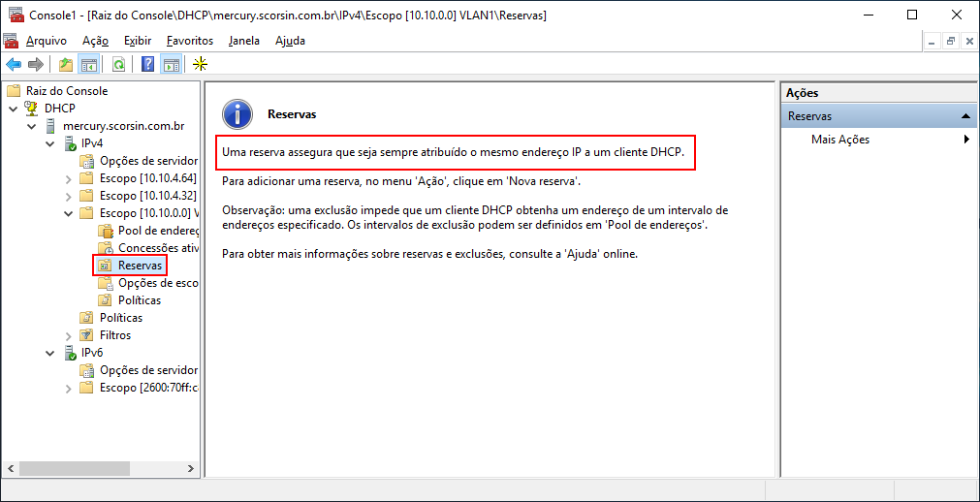Click the Filtros funnel folder icon
The height and width of the screenshot is (502, 980).
tap(87, 335)
